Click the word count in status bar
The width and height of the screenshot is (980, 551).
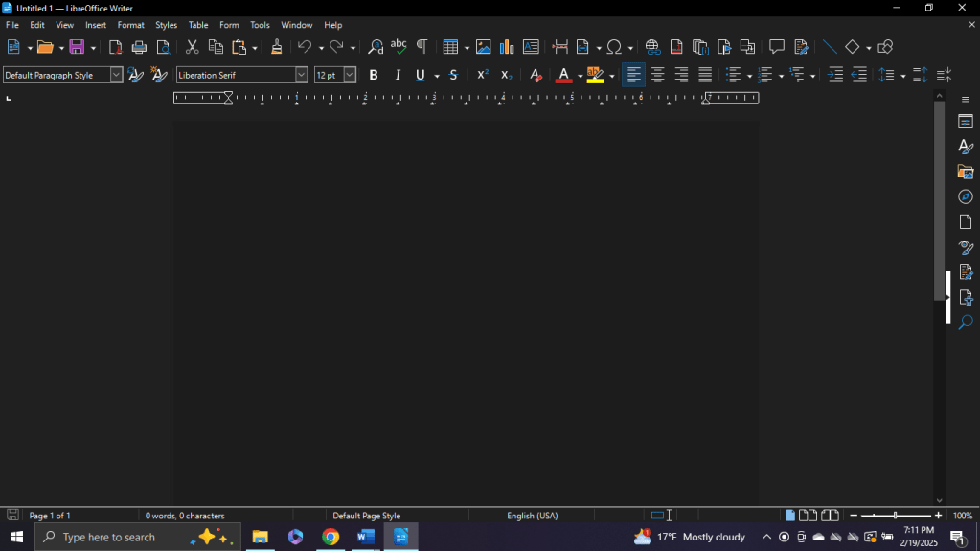pyautogui.click(x=185, y=516)
